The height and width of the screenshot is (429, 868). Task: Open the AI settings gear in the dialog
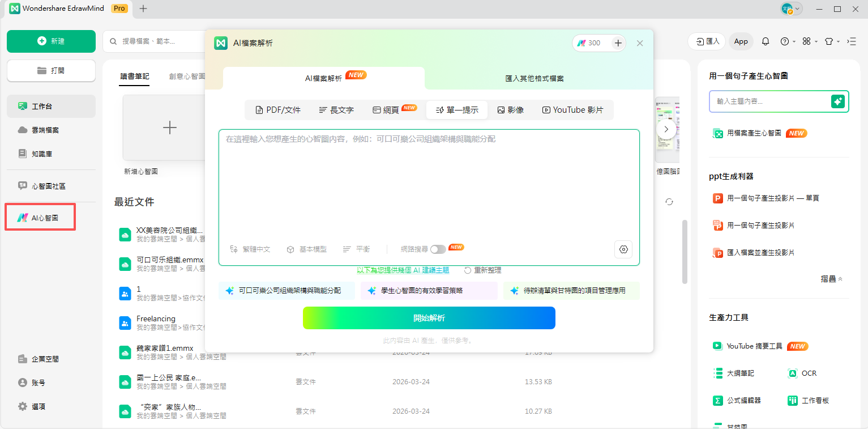point(623,249)
